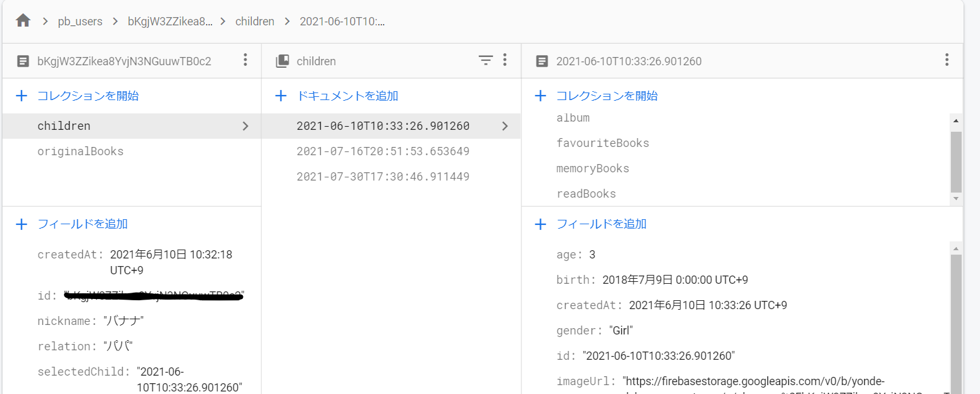Open the pb_users breadcrumb
Image resolution: width=980 pixels, height=394 pixels.
tap(80, 22)
